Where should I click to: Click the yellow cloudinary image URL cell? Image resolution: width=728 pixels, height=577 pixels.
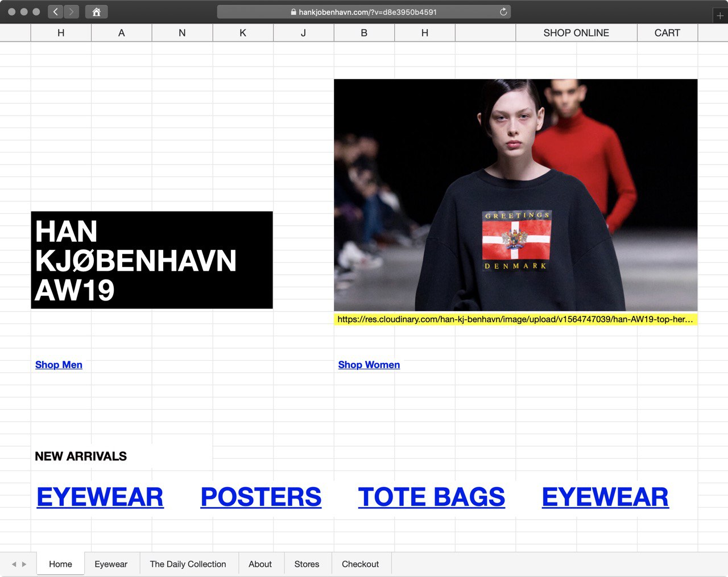[x=516, y=319]
